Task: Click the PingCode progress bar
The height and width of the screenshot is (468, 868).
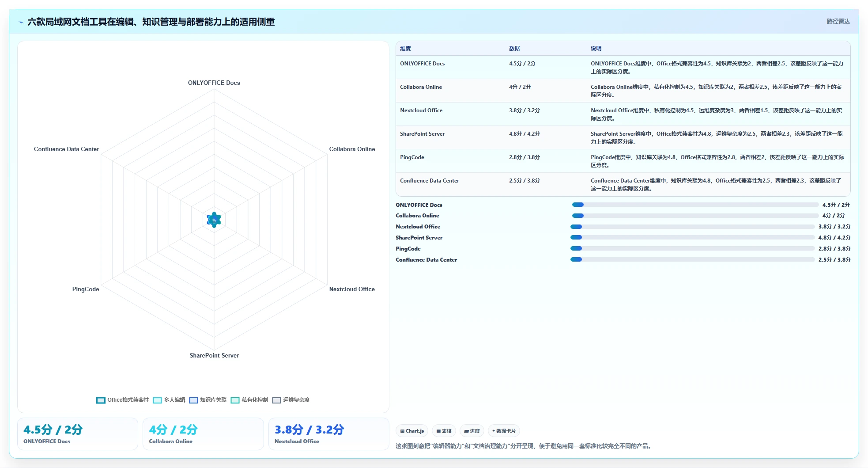Action: [692, 249]
